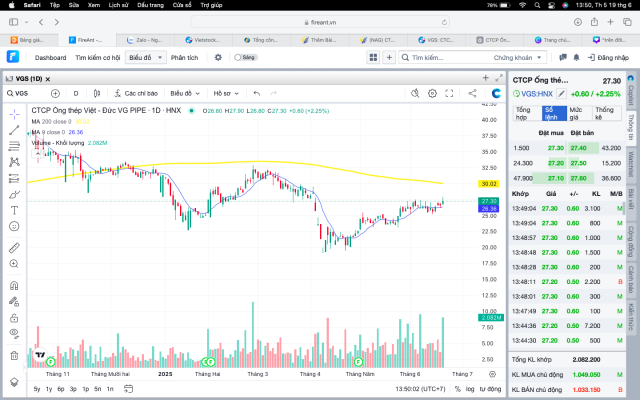640x400 pixels.
Task: Share the chart snapshot
Action: point(472,93)
